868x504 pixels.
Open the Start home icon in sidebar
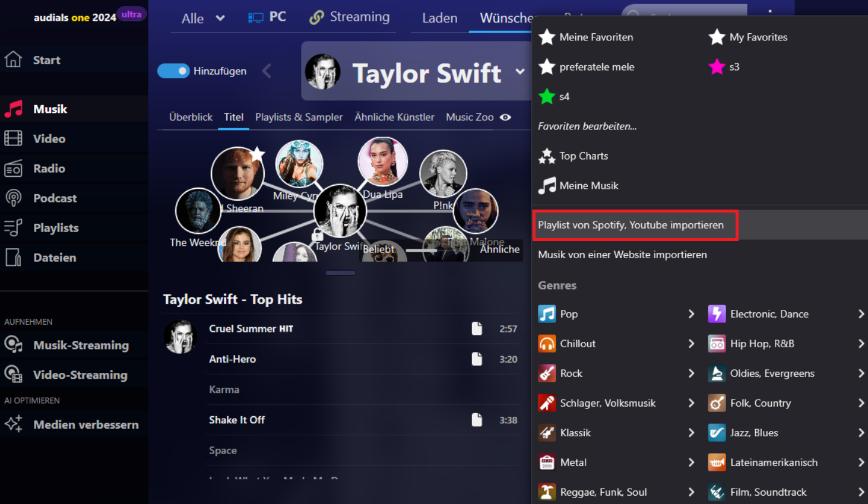click(x=13, y=59)
